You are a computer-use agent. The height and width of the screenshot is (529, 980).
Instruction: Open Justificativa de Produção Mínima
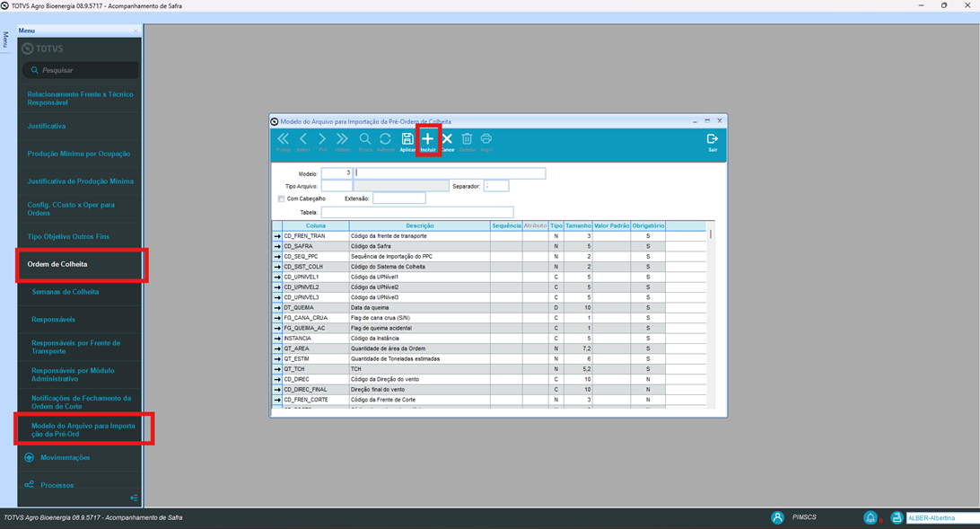click(80, 181)
